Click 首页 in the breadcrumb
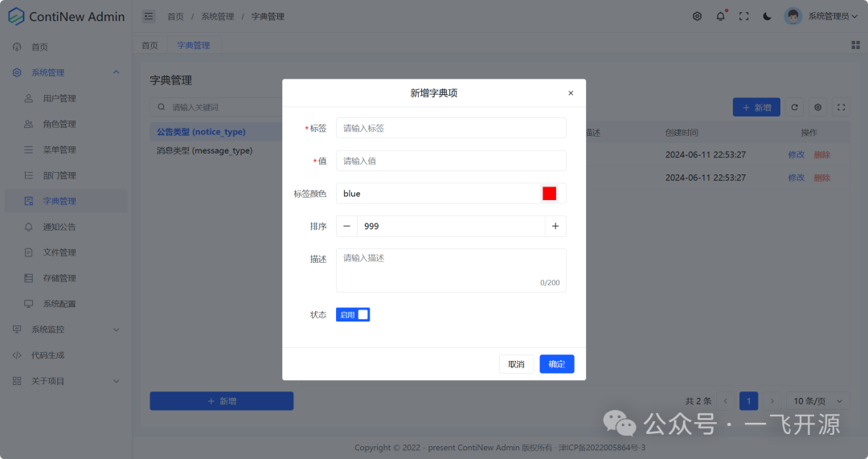The width and height of the screenshot is (868, 459). point(175,17)
